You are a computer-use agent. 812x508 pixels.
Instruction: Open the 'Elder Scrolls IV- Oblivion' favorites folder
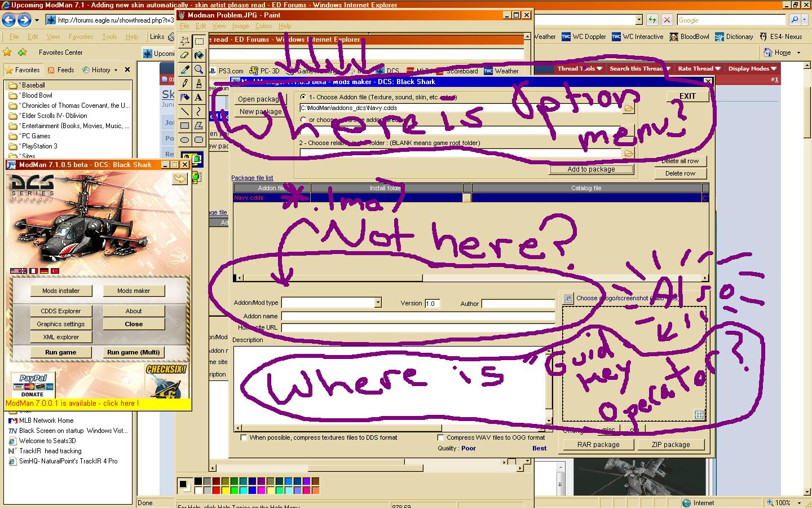(54, 116)
